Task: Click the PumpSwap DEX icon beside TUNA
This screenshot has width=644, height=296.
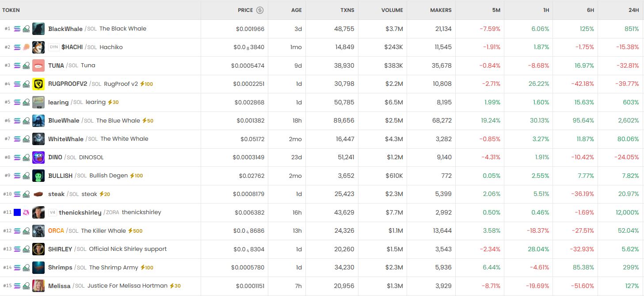Action: [x=27, y=65]
